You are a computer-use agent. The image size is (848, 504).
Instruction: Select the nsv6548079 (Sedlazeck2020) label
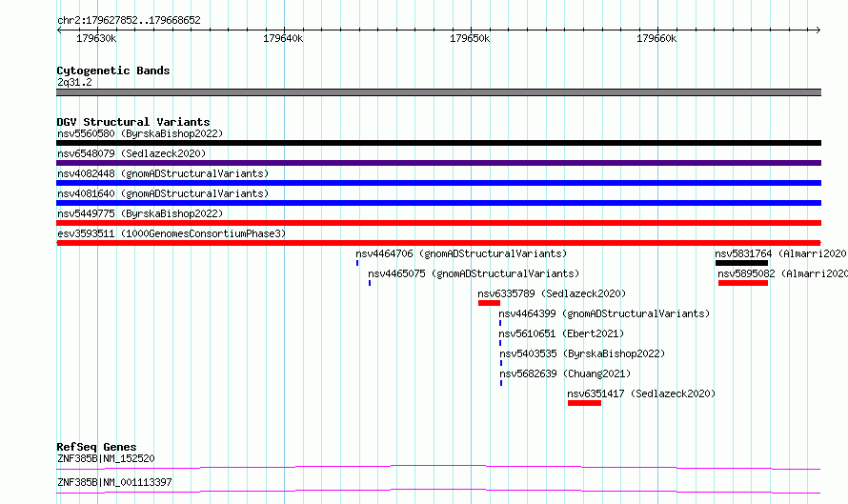(x=131, y=153)
